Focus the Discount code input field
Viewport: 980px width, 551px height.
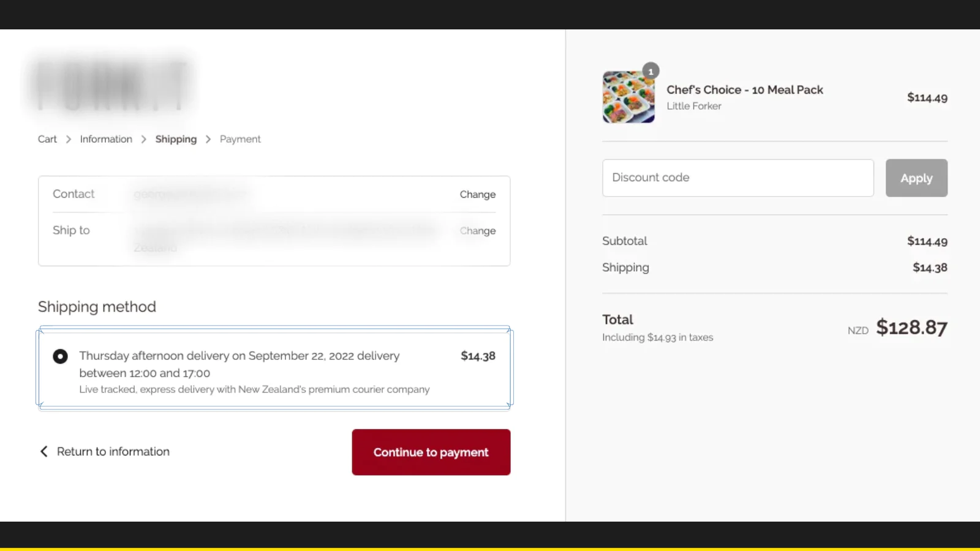[737, 178]
